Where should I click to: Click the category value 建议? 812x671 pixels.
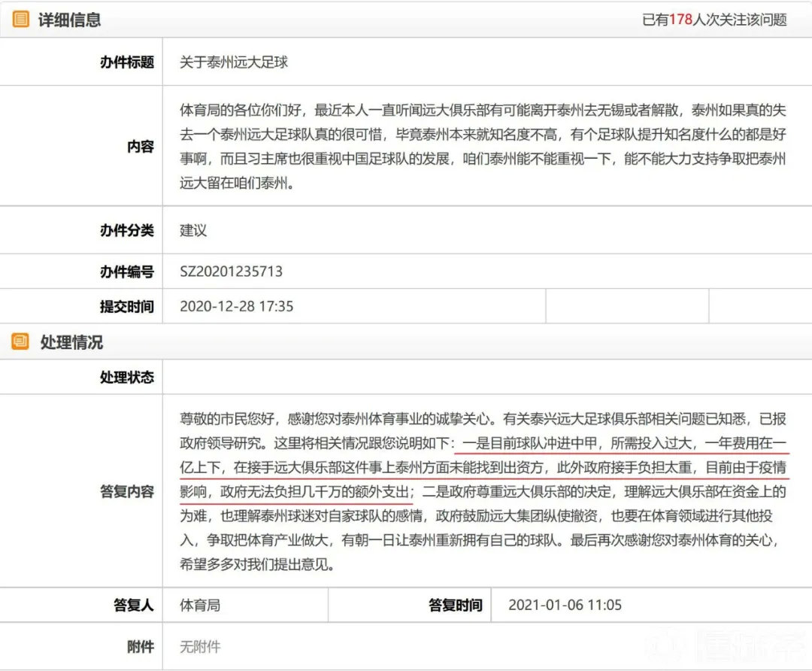pos(193,230)
